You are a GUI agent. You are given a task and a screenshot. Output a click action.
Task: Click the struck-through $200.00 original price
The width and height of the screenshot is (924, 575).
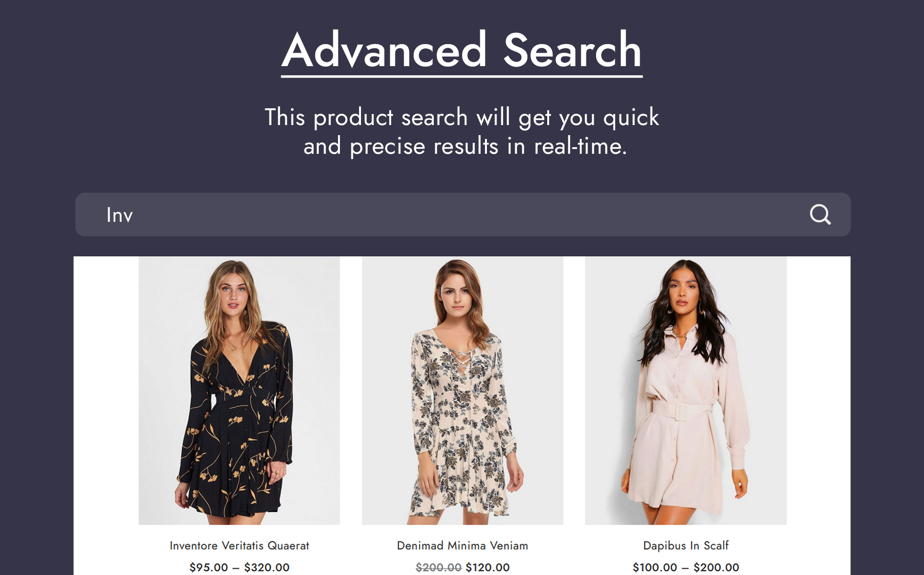tap(439, 567)
